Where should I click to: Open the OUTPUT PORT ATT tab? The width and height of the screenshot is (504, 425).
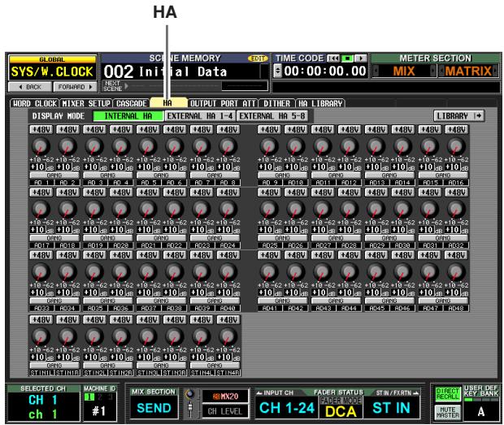(223, 103)
